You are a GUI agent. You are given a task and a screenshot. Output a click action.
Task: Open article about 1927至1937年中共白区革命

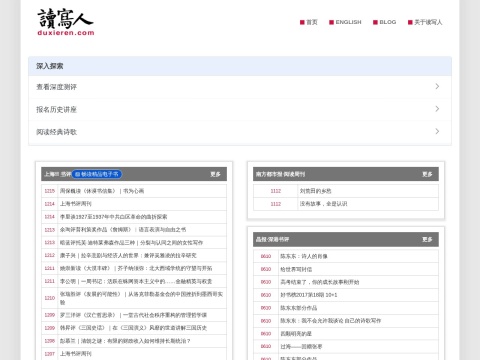113,217
